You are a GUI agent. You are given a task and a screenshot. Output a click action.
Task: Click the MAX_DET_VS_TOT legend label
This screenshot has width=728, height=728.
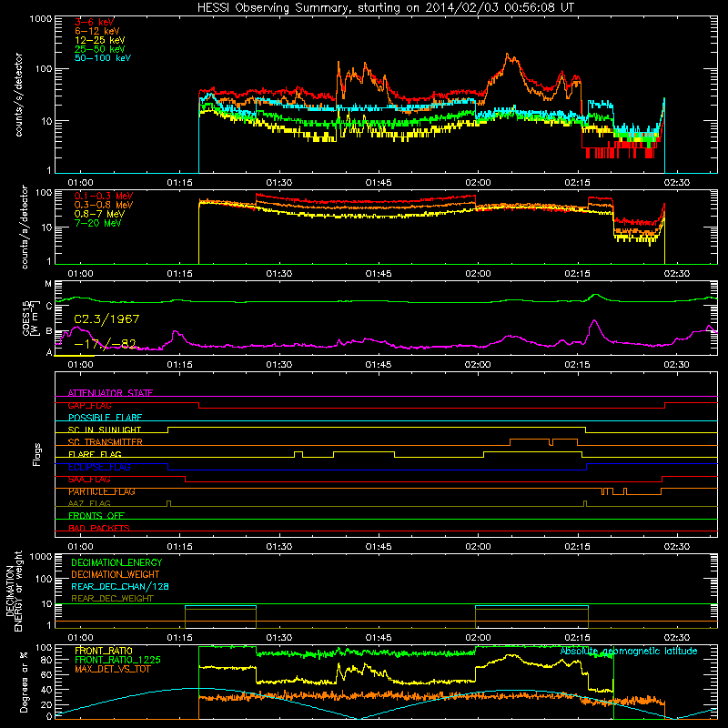(112, 669)
